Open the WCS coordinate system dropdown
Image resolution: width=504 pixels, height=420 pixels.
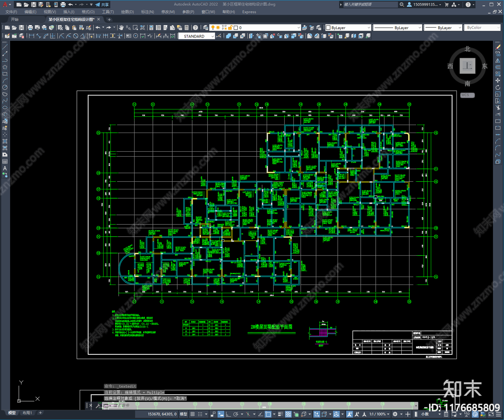[467, 95]
